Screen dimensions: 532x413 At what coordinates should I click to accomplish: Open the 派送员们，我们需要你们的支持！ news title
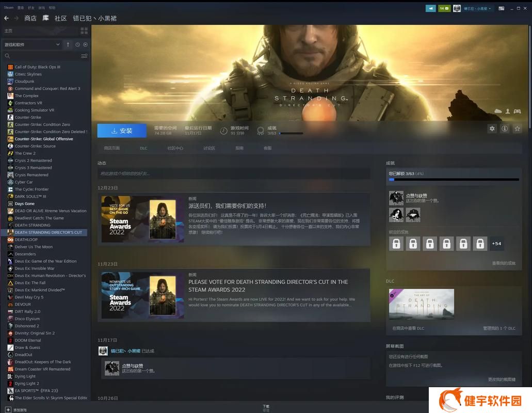(228, 206)
